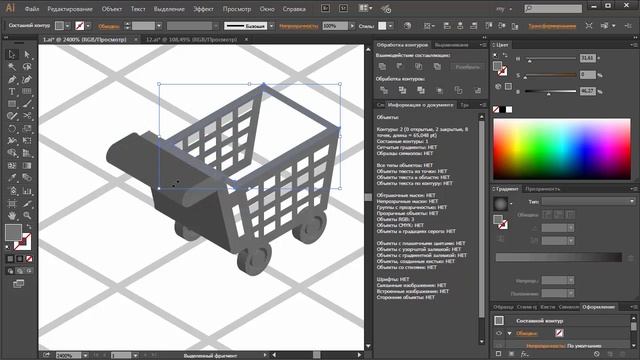Open the graphic styles dropdown

click(x=391, y=26)
